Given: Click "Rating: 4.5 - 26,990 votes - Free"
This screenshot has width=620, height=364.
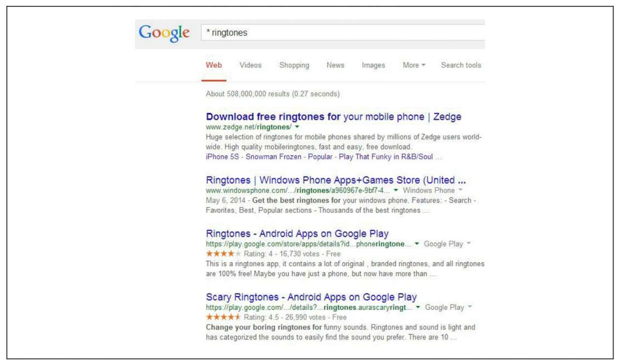Looking at the screenshot, I should [295, 317].
